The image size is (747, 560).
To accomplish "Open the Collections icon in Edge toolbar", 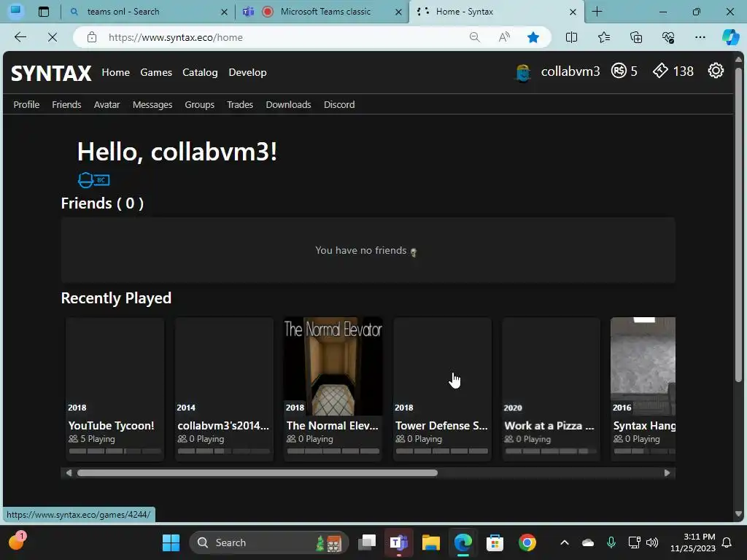I will coord(636,37).
